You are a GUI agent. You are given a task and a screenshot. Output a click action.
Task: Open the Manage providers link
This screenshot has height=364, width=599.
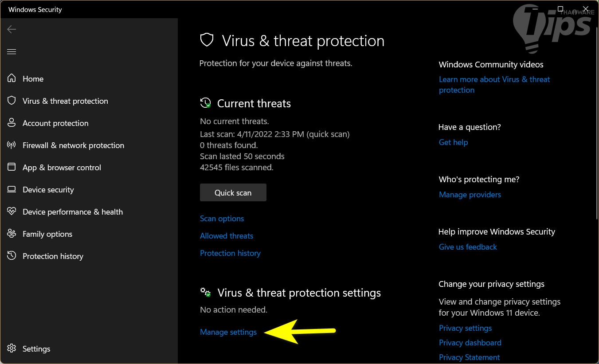pos(470,195)
